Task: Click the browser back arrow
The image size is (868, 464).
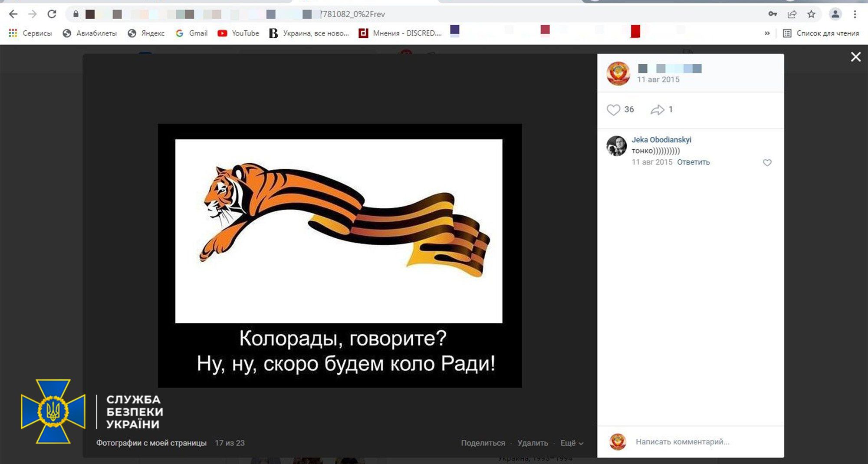Action: click(x=13, y=14)
